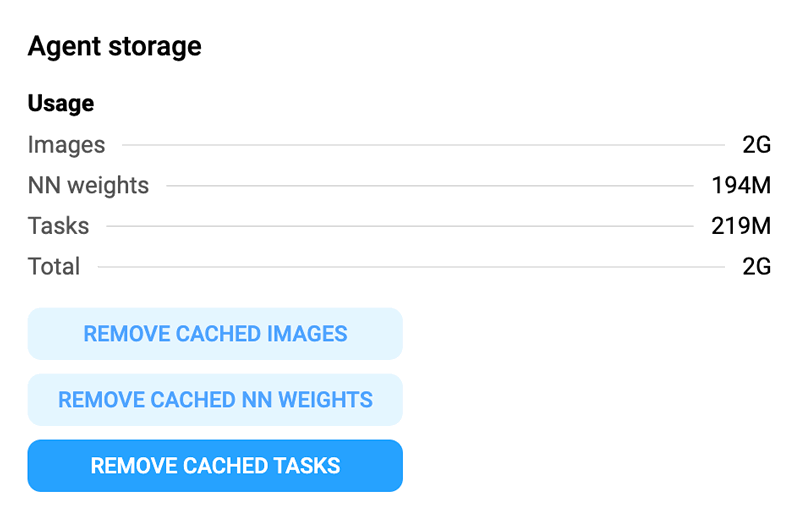Select the 219M Tasks value
Viewport: 800px width, 522px height.
tap(741, 226)
